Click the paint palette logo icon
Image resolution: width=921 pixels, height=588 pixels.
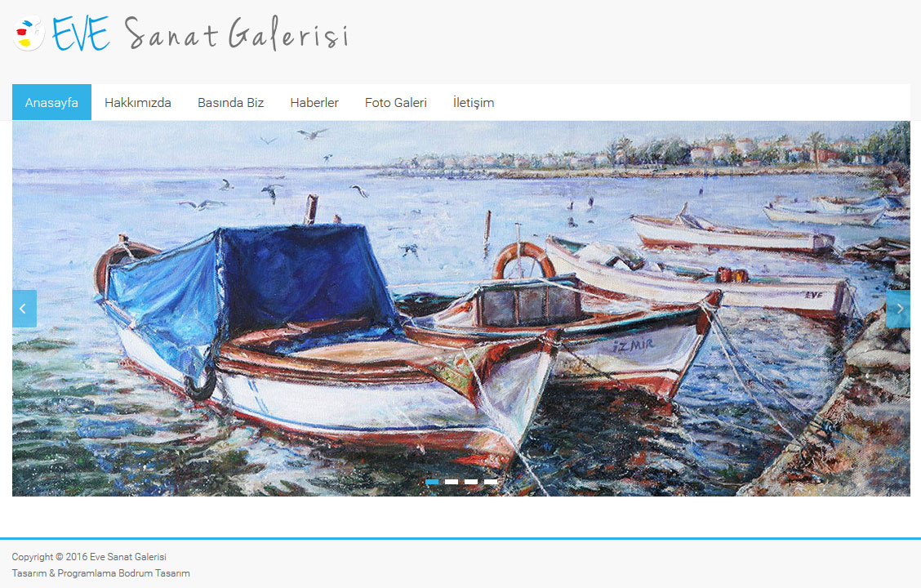tap(29, 33)
